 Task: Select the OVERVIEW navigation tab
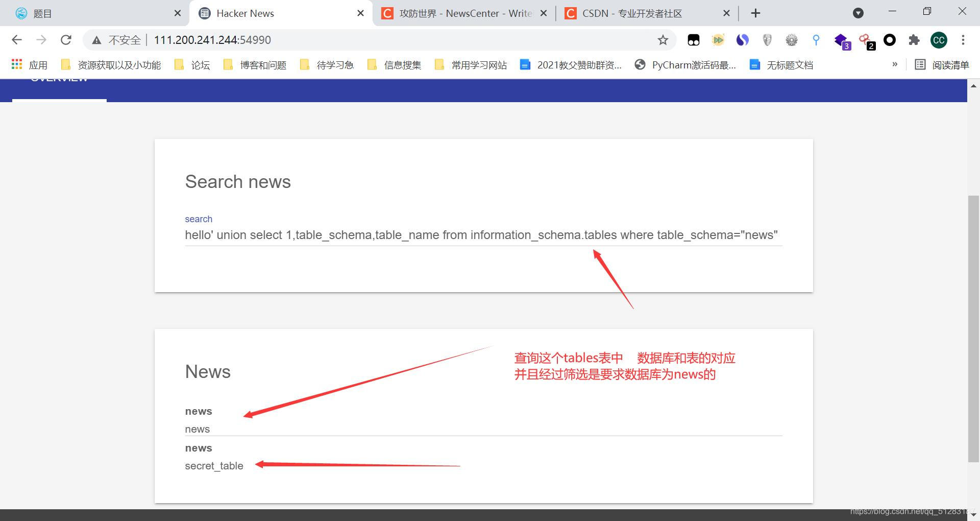(x=59, y=90)
